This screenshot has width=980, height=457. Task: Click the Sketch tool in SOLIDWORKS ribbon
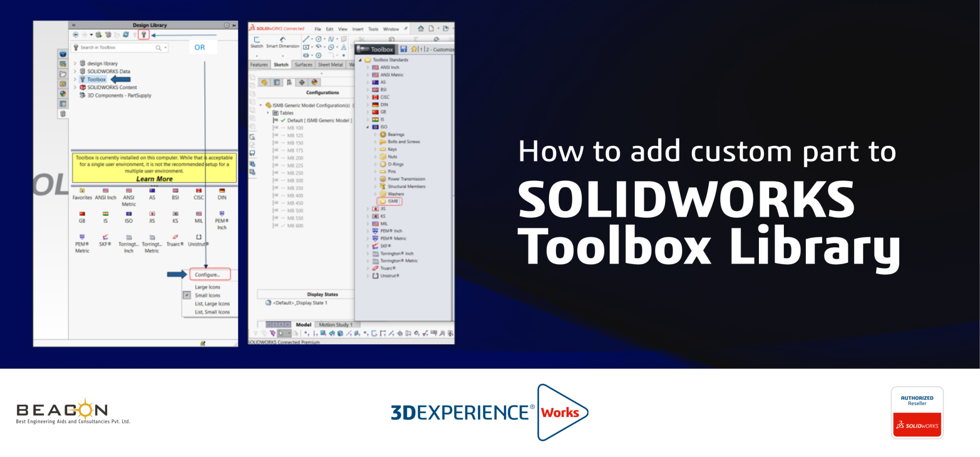pos(257,43)
